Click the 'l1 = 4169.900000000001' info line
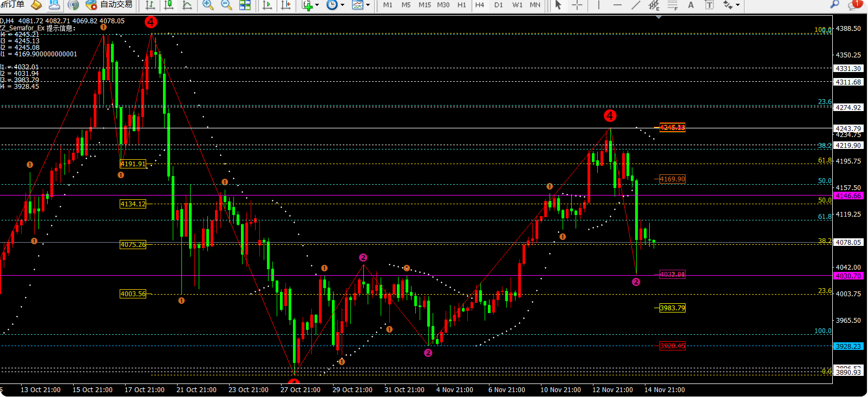Image resolution: width=868 pixels, height=397 pixels. tap(39, 54)
